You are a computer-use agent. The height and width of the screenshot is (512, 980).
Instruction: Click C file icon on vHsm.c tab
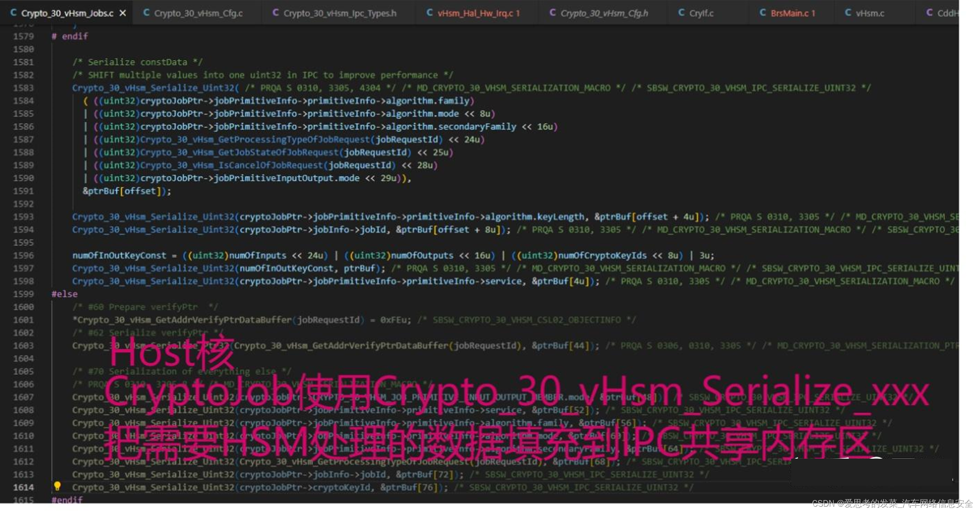[848, 13]
